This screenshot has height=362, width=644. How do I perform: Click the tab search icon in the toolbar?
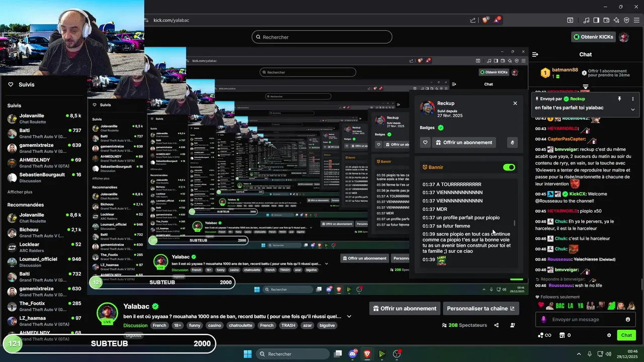click(570, 20)
